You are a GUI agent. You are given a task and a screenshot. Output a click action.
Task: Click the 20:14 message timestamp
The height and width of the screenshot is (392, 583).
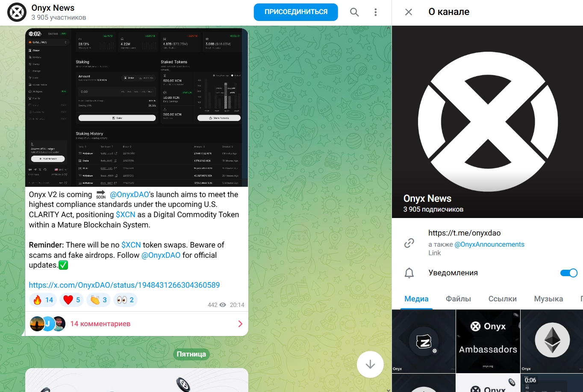click(237, 305)
